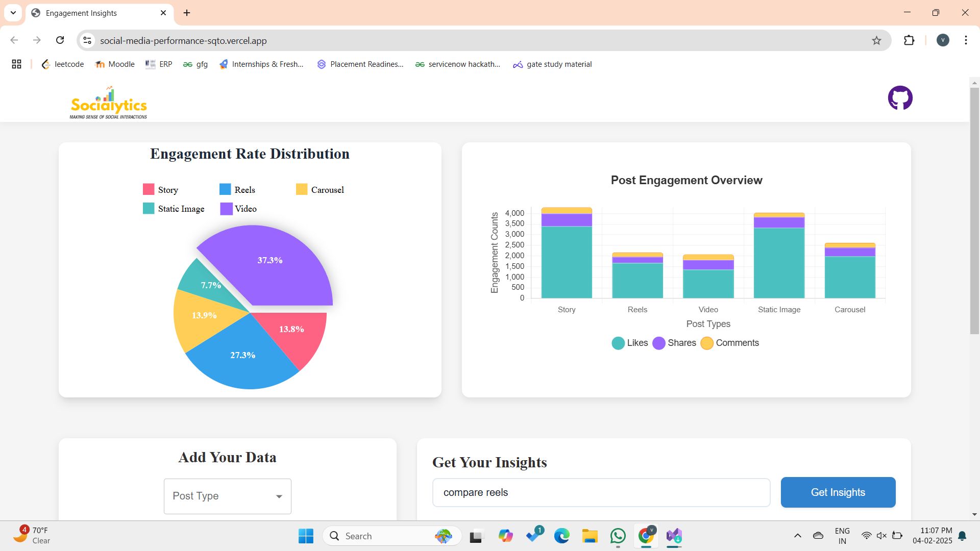Open Chrome profile avatar
Image resolution: width=980 pixels, height=551 pixels.
[x=943, y=40]
